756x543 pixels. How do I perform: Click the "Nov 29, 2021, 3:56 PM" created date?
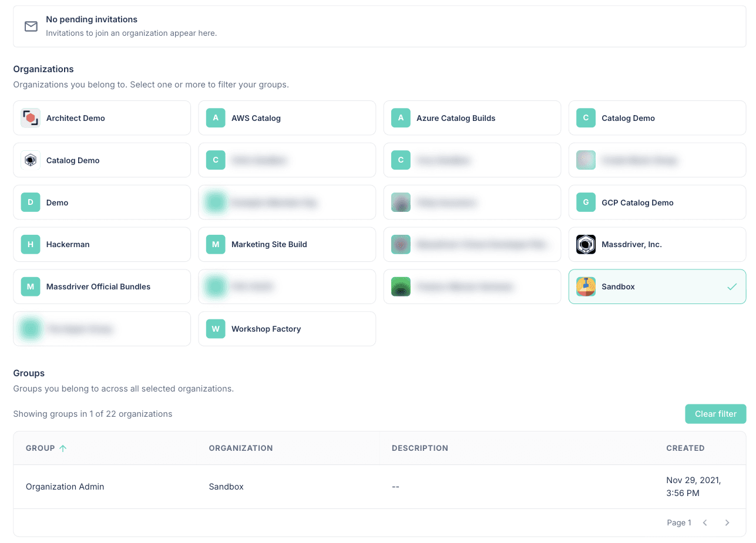[694, 487]
